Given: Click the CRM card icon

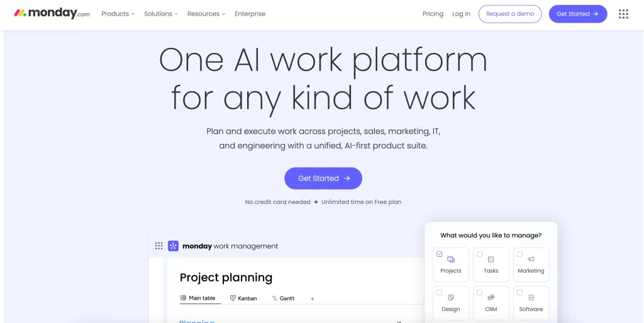Looking at the screenshot, I should coord(491,297).
